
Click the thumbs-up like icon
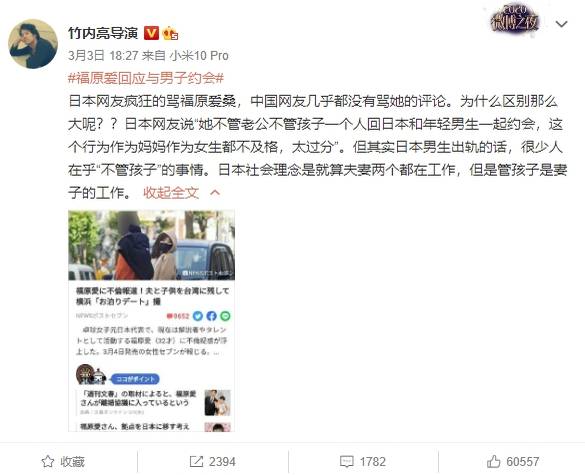tap(494, 462)
